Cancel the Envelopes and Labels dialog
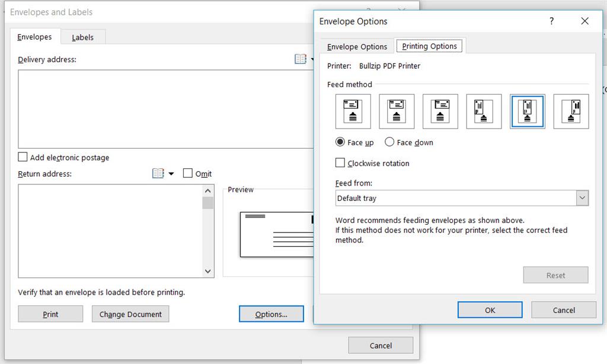The width and height of the screenshot is (607, 364). pos(381,346)
